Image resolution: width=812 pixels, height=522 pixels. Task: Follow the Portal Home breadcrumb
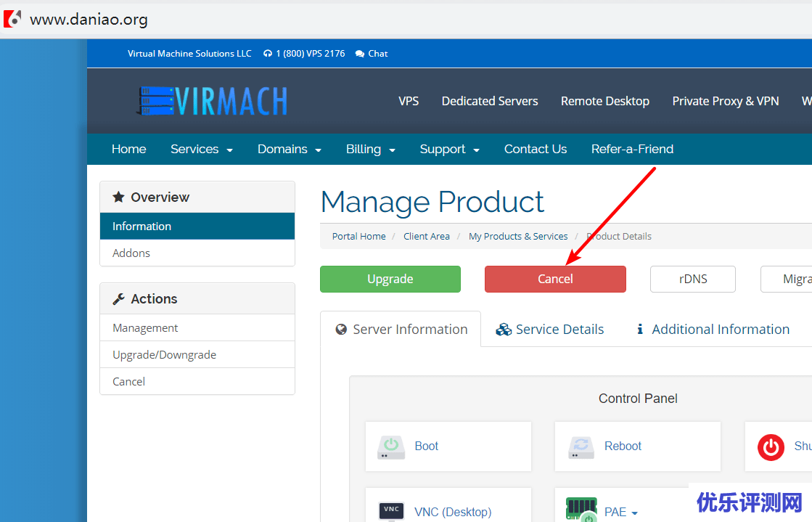(x=359, y=237)
